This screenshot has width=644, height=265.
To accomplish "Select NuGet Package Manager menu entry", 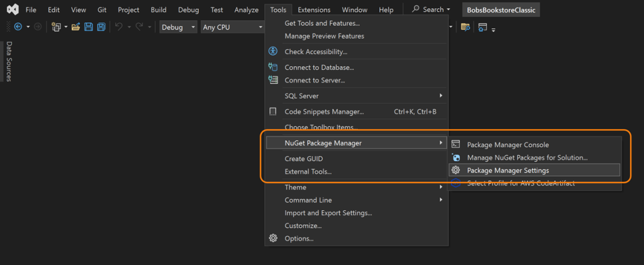I will [x=357, y=143].
